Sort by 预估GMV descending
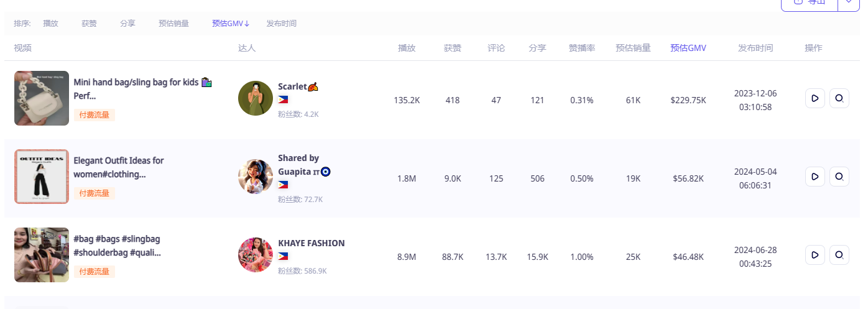The width and height of the screenshot is (868, 309). 231,24
